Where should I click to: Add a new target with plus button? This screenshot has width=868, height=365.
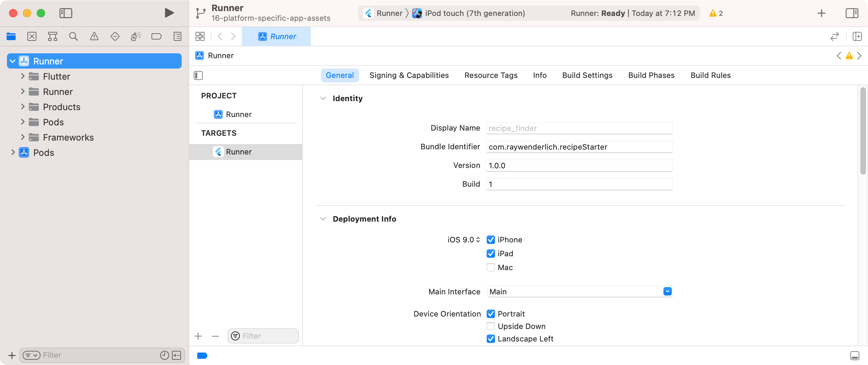198,336
